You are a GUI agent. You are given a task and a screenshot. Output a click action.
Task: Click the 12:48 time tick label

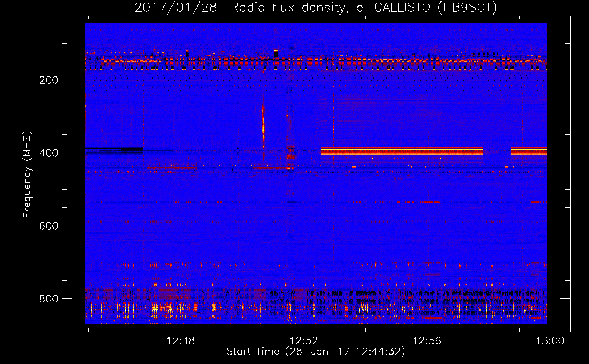(181, 341)
